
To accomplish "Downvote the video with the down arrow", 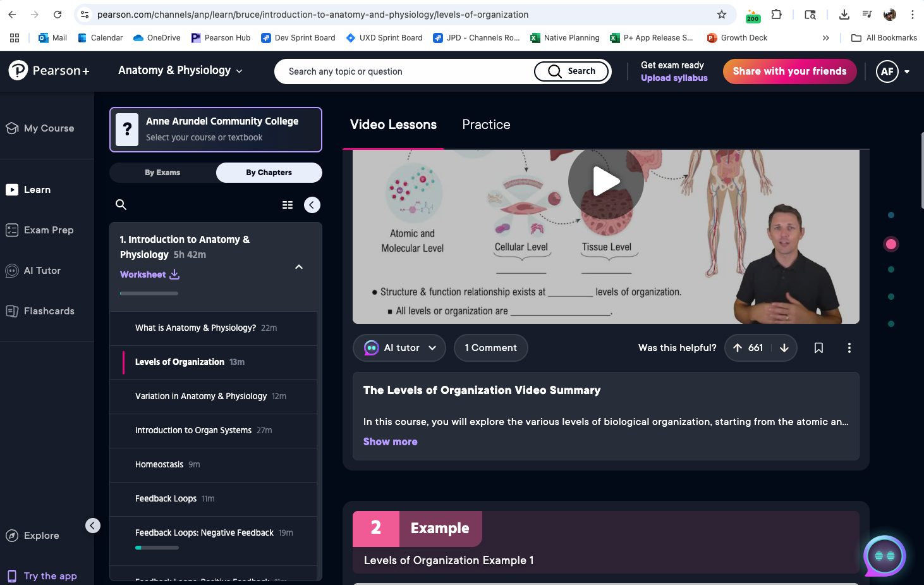I will coord(784,347).
